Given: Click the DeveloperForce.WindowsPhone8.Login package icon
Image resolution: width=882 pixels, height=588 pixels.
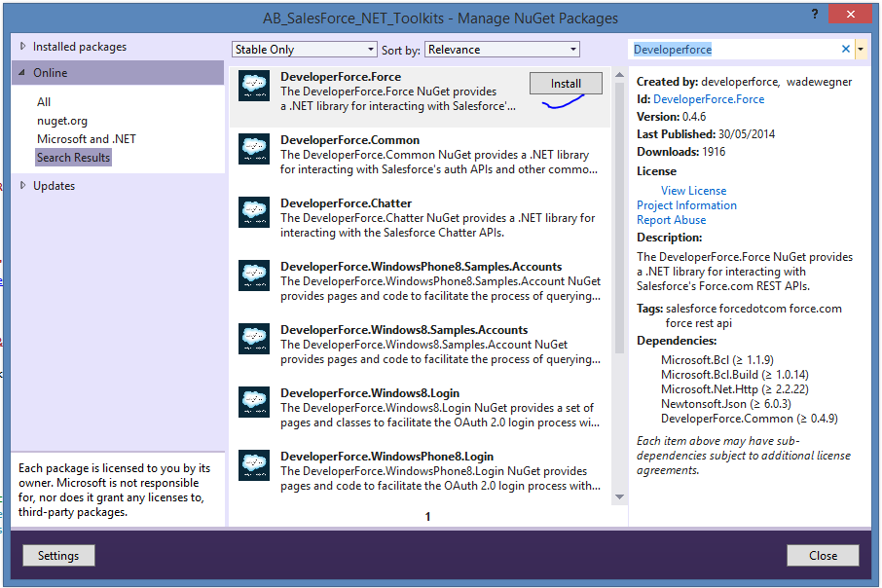Looking at the screenshot, I should [254, 465].
